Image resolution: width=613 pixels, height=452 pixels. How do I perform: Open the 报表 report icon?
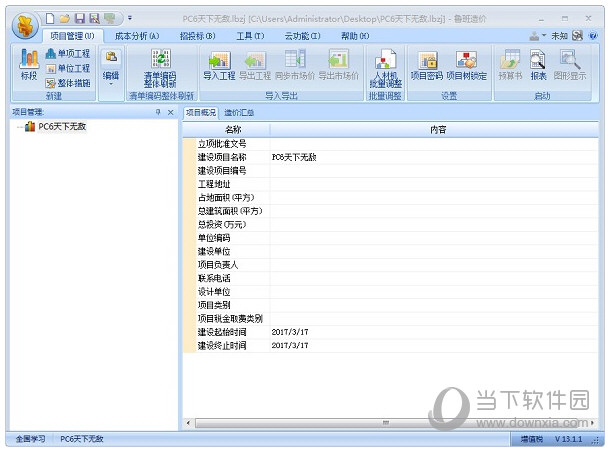pyautogui.click(x=538, y=65)
